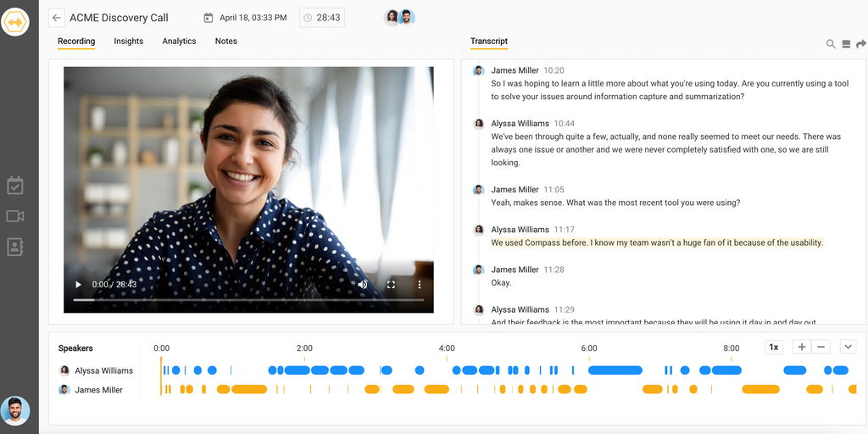The height and width of the screenshot is (434, 868).
Task: Zoom in timeline with plus button
Action: click(802, 347)
